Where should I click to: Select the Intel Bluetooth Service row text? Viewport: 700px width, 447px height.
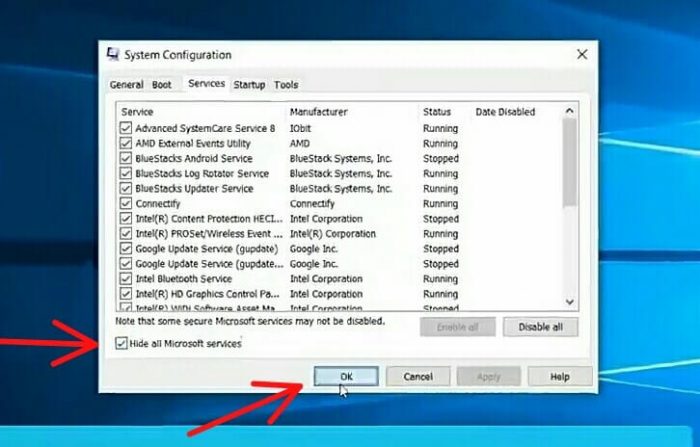[x=183, y=279]
